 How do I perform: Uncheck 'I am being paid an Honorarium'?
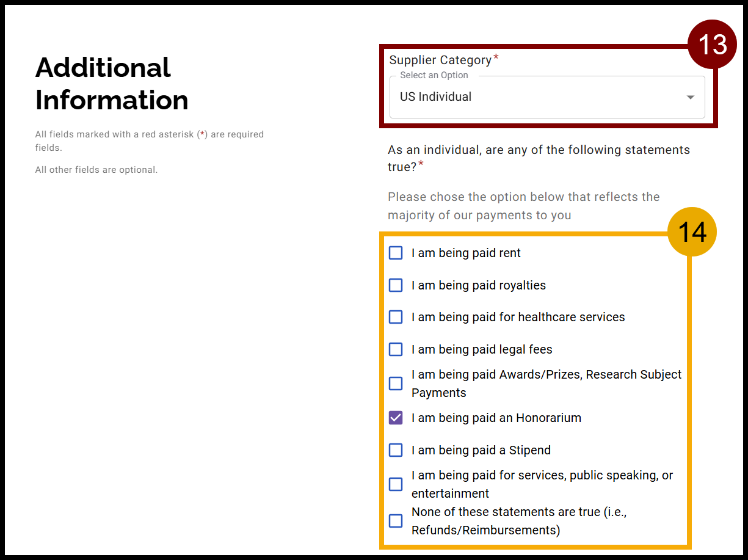(395, 418)
